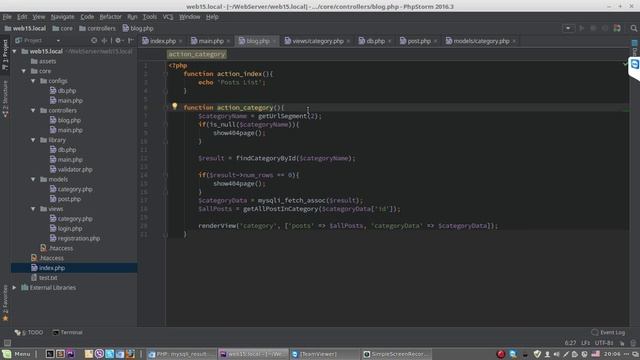Click inspection status checkmark above scrollbar

pyautogui.click(x=625, y=64)
